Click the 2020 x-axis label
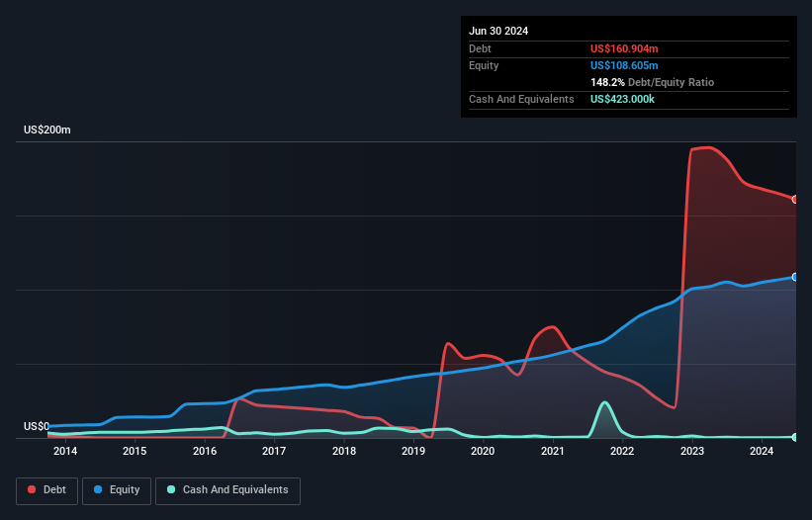812x520 pixels. click(483, 451)
